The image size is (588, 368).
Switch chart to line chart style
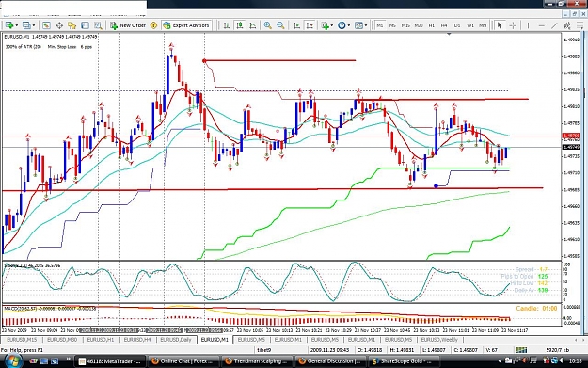click(x=252, y=25)
